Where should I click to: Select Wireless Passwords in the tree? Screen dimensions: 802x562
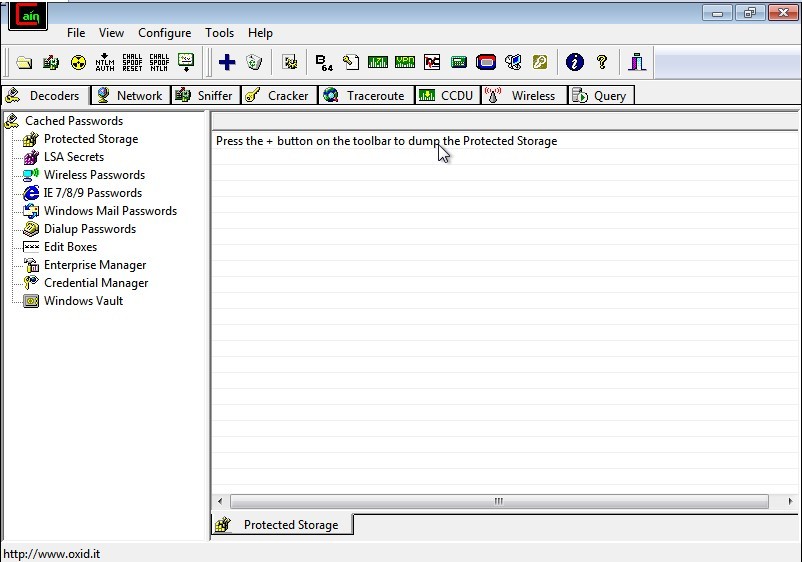(x=95, y=175)
